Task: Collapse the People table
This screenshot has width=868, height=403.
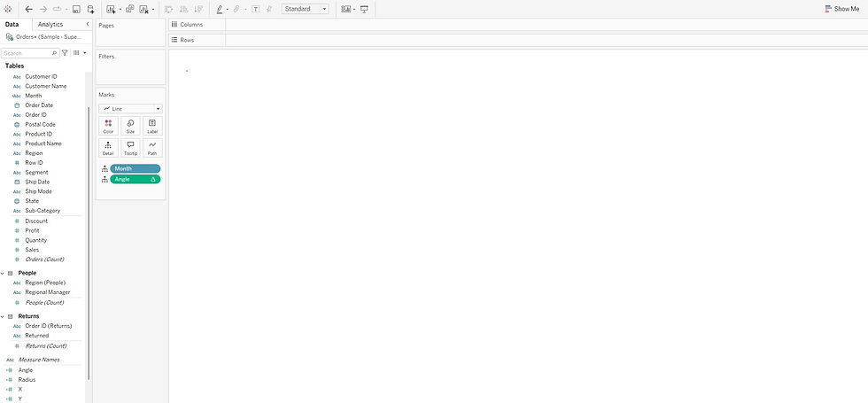Action: coord(3,273)
